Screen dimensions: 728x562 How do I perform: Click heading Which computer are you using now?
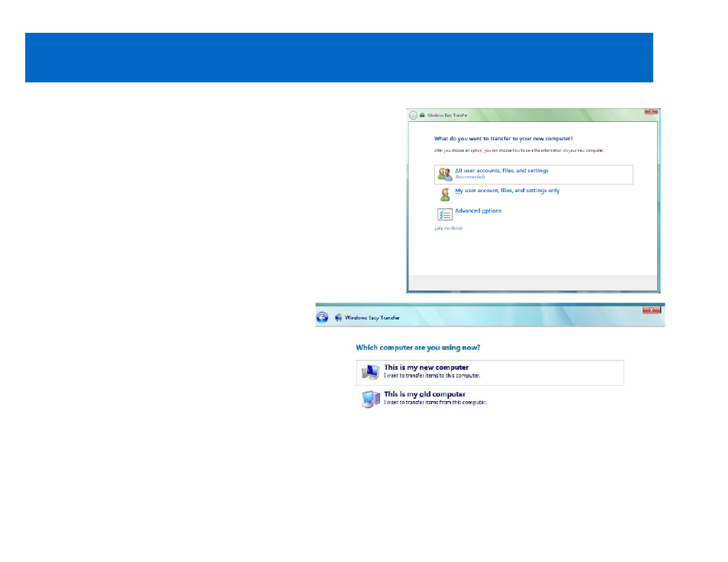point(418,348)
